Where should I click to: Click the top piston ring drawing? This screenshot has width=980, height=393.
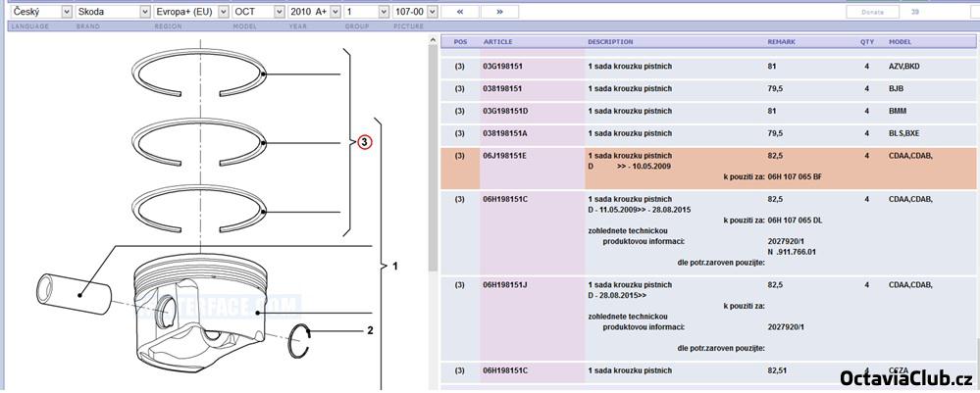(201, 74)
